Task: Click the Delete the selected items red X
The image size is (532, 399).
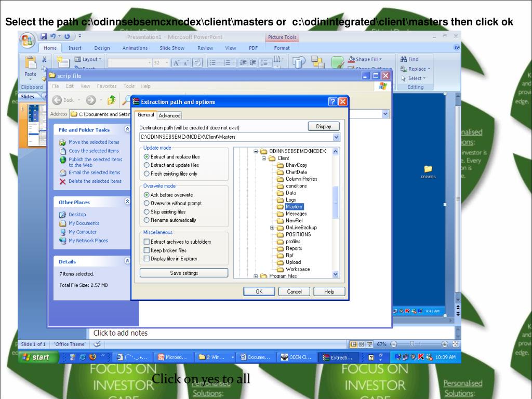Action: click(x=63, y=181)
